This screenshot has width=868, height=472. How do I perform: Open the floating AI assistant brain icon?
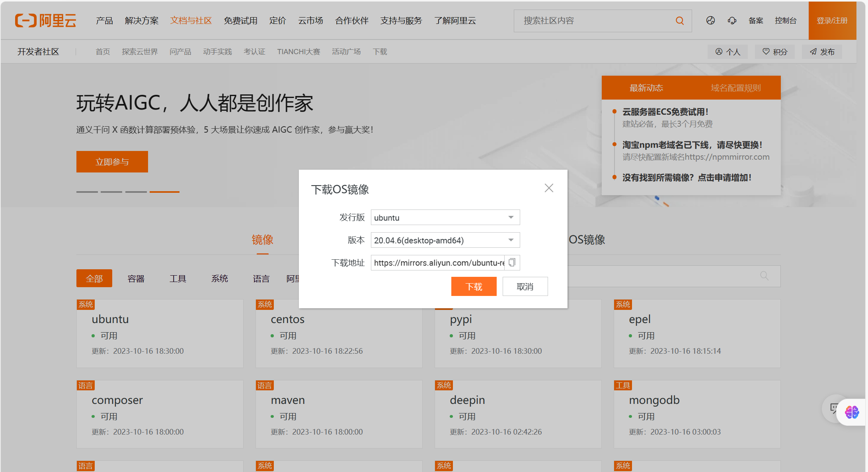(x=852, y=412)
